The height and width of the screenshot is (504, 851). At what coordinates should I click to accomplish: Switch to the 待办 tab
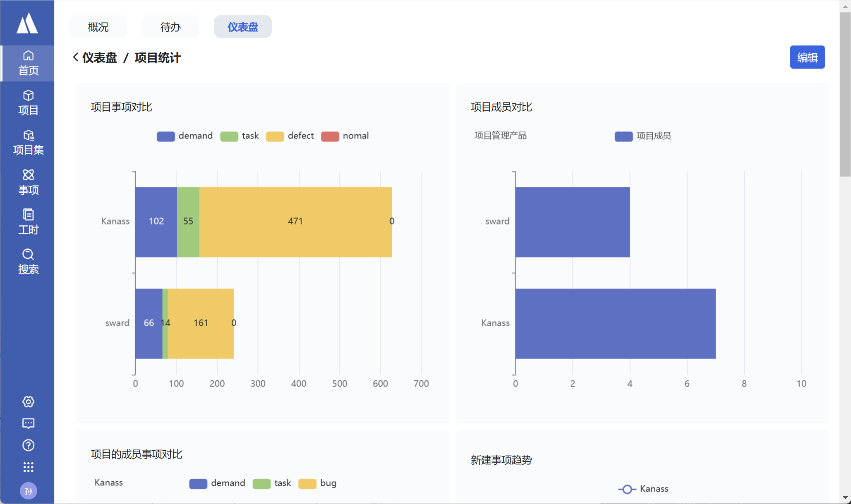[170, 27]
